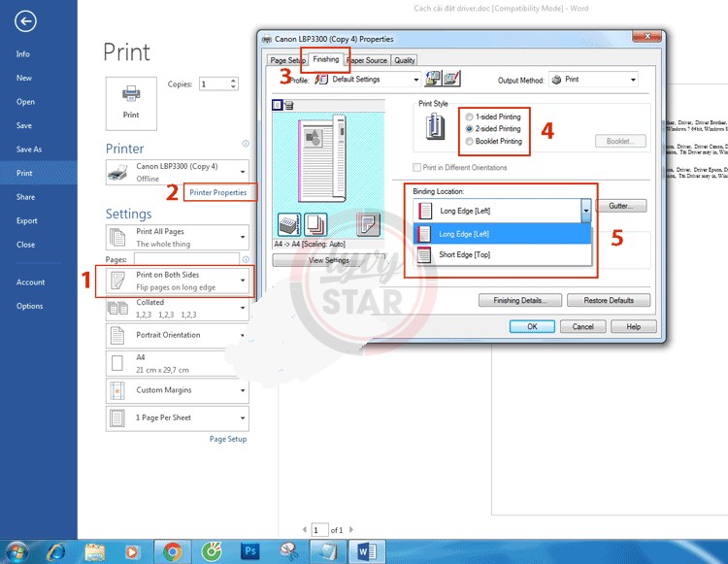Switch to the Paper Source tab
This screenshot has width=728, height=564.
(x=367, y=60)
